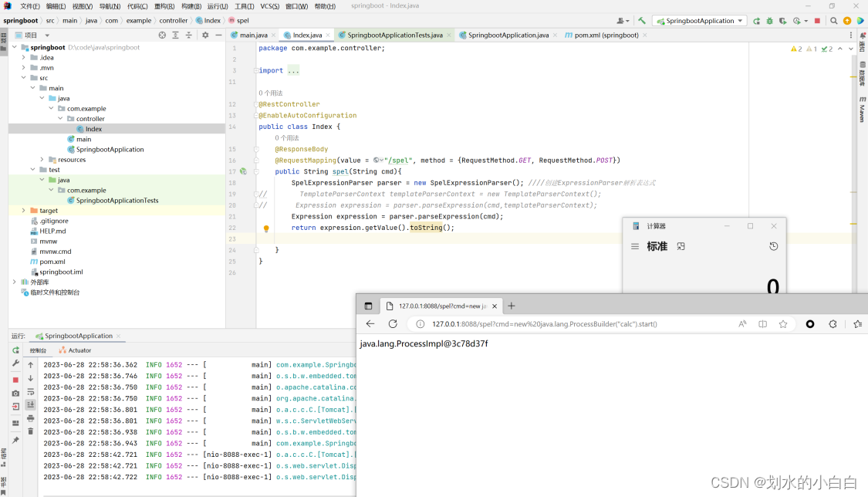
Task: Toggle browser split screen icon
Action: [762, 324]
